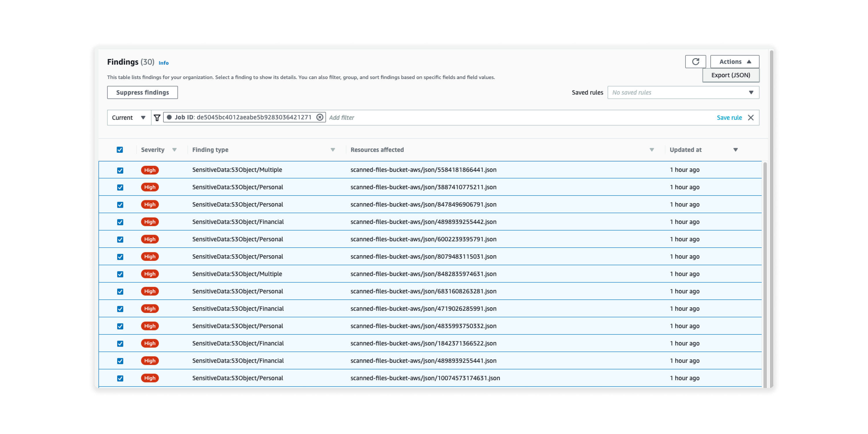The image size is (868, 434).
Task: Click resource scanned-files-bucket-aws/json/4898939255441.json
Action: (423, 361)
